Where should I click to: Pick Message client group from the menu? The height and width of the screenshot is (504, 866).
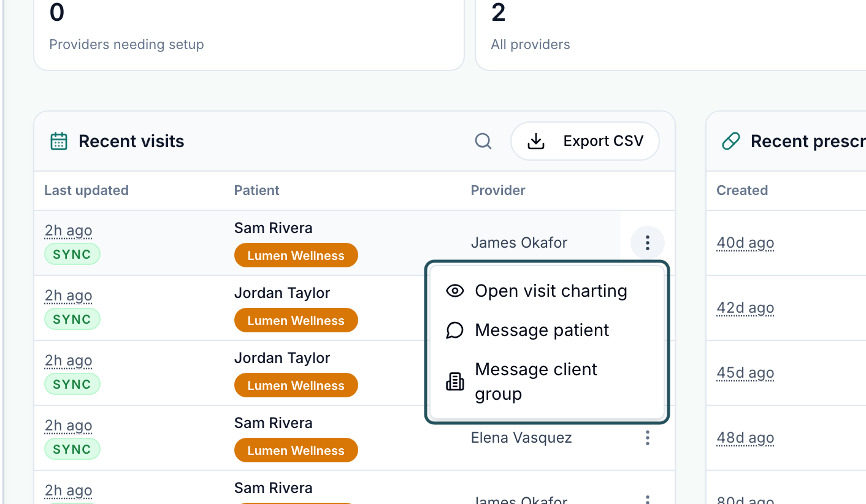pyautogui.click(x=546, y=381)
